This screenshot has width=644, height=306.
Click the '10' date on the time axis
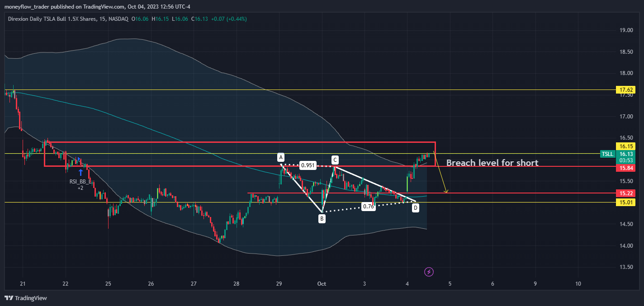[x=578, y=283]
